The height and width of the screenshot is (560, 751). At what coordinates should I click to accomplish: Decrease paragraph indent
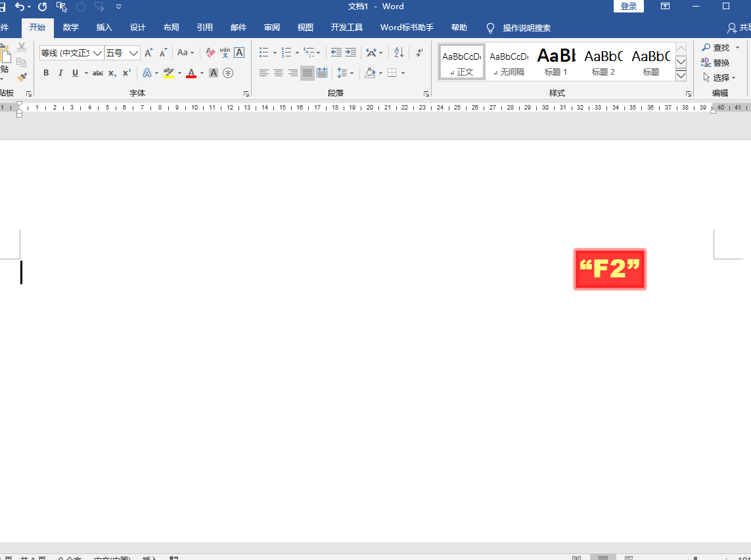coord(336,52)
